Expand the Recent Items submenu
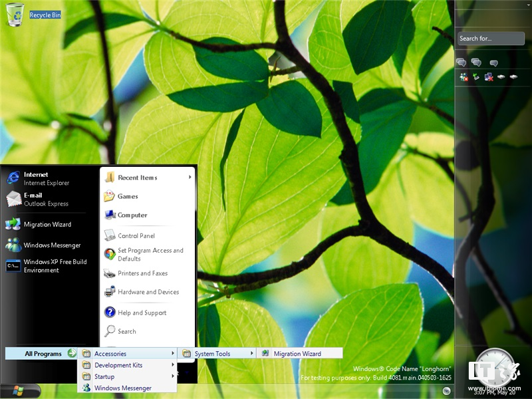 click(x=148, y=178)
